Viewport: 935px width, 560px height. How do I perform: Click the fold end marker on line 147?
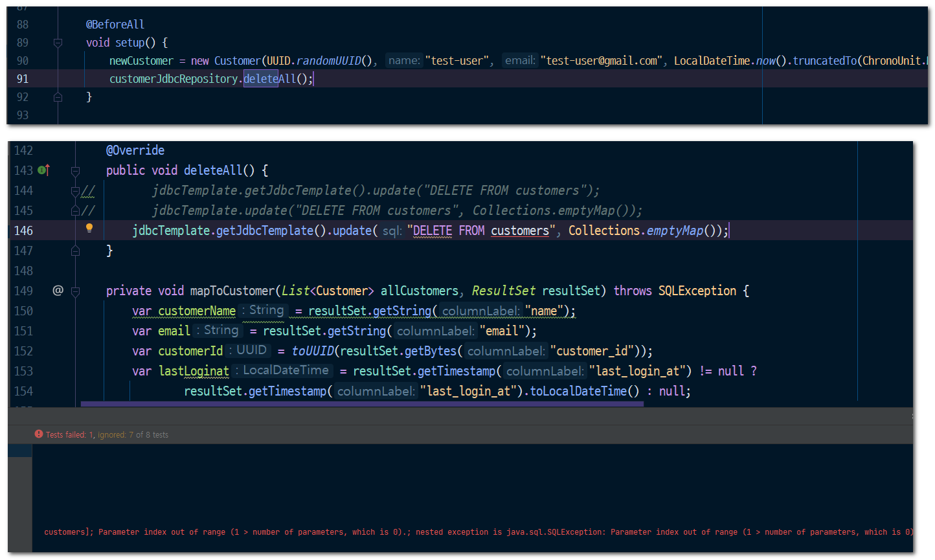(75, 251)
